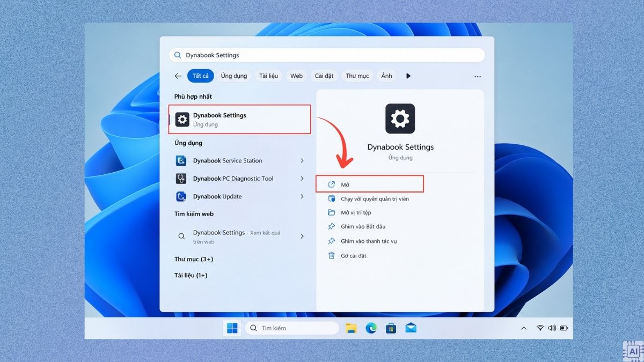Image resolution: width=644 pixels, height=362 pixels.
Task: Expand the Thư mục (3+) section
Action: coord(194,259)
